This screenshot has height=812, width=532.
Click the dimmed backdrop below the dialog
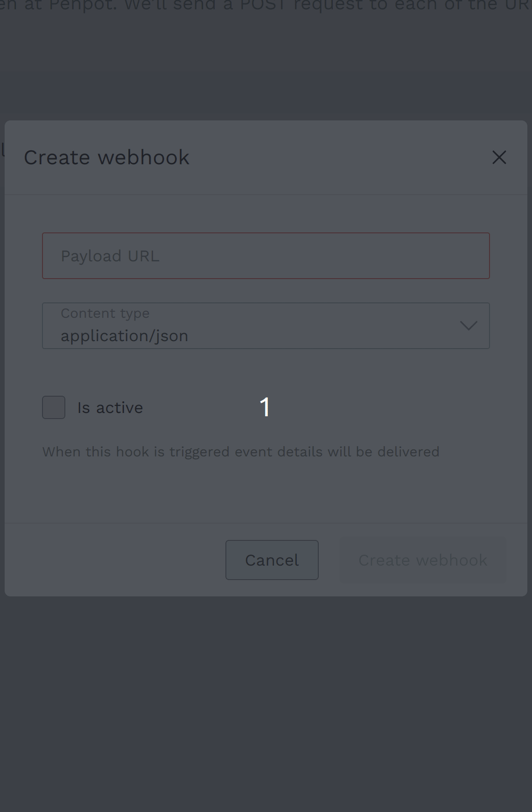pos(266,700)
